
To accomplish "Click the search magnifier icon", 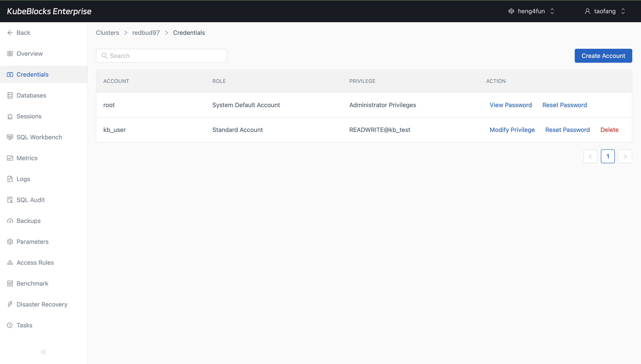I will click(x=105, y=56).
